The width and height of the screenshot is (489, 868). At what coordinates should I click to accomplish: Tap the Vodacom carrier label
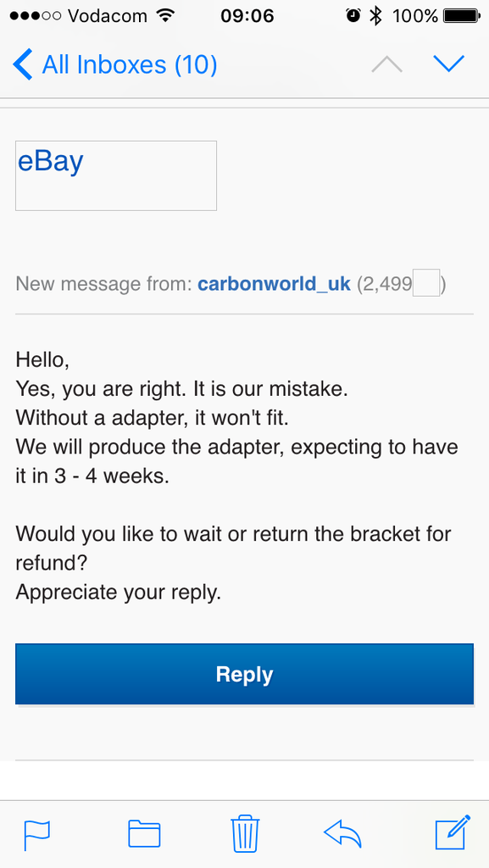coord(108,15)
